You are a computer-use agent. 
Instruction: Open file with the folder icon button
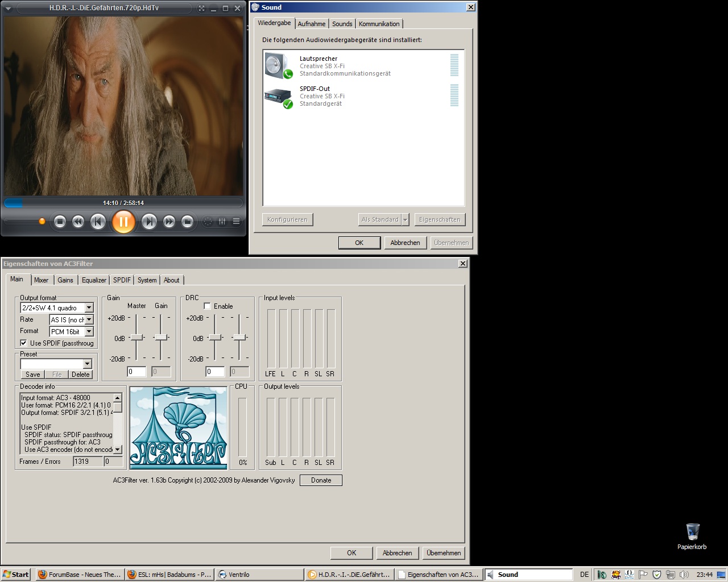pos(188,222)
